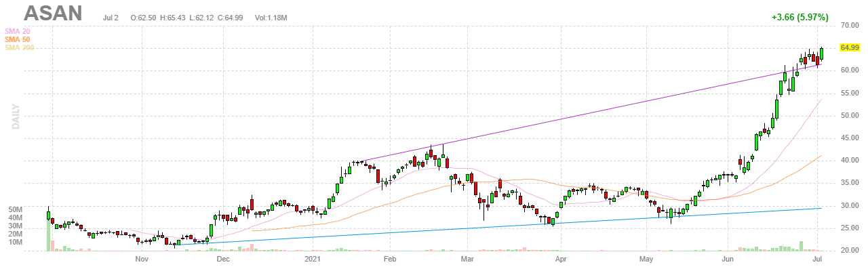The width and height of the screenshot is (868, 271).
Task: Select the Nov marker on time axis
Action: coord(142,259)
